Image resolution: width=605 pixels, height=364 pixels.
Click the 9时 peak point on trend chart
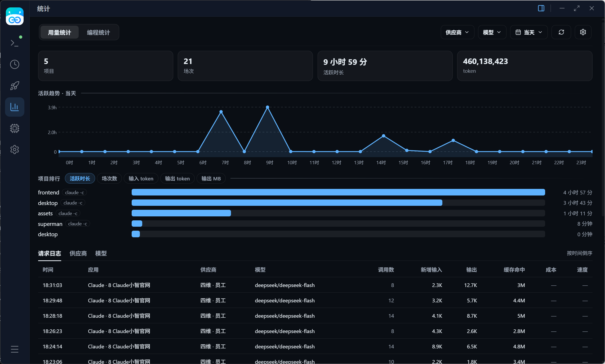click(x=268, y=107)
